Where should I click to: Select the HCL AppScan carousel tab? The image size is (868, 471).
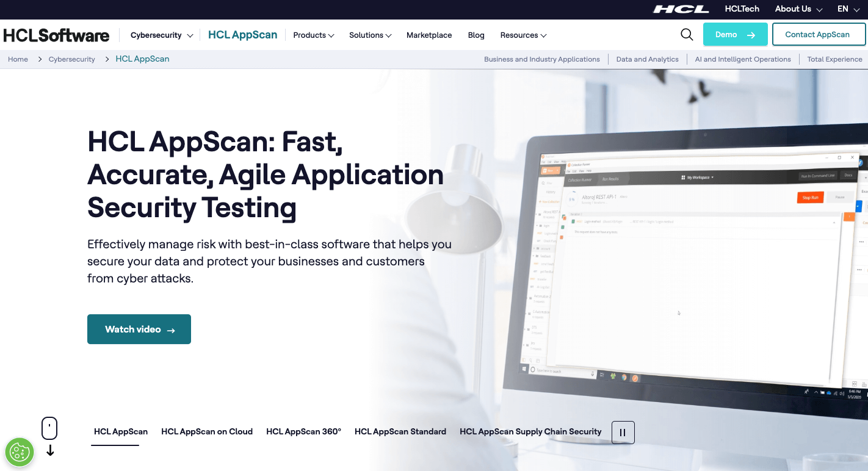121,432
